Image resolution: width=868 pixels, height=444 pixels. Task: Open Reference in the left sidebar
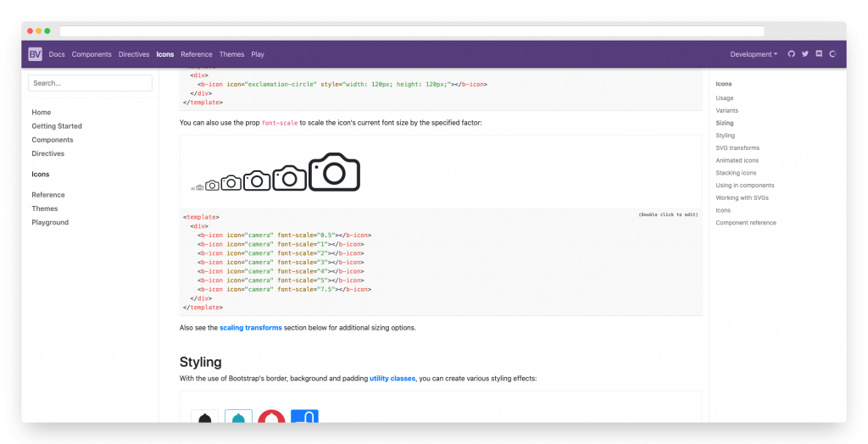click(48, 195)
